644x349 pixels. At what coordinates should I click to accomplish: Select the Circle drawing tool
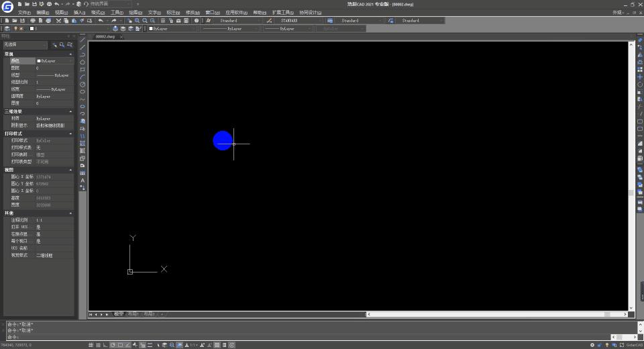click(83, 85)
